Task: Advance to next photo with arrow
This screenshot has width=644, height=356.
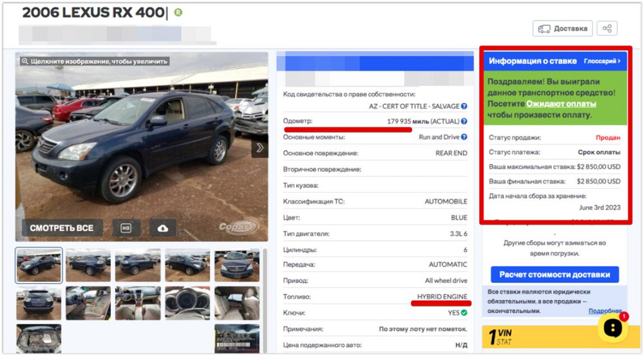Action: [260, 148]
